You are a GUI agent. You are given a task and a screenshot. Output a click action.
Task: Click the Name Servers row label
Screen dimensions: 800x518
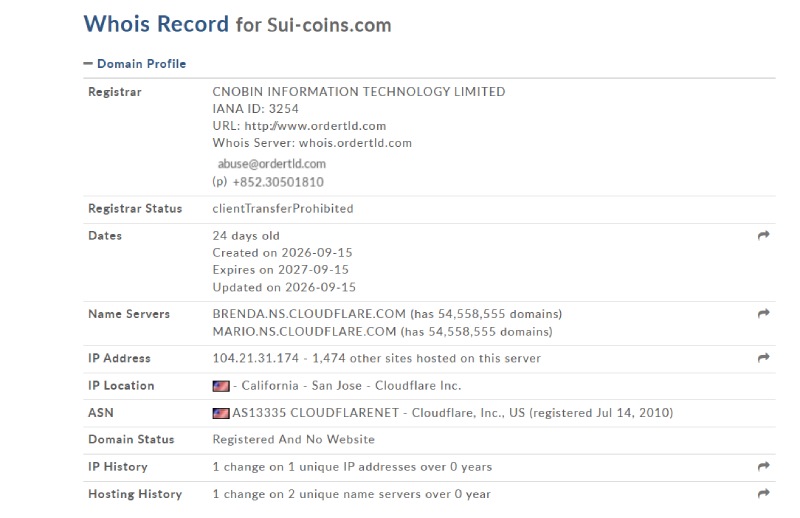(129, 314)
